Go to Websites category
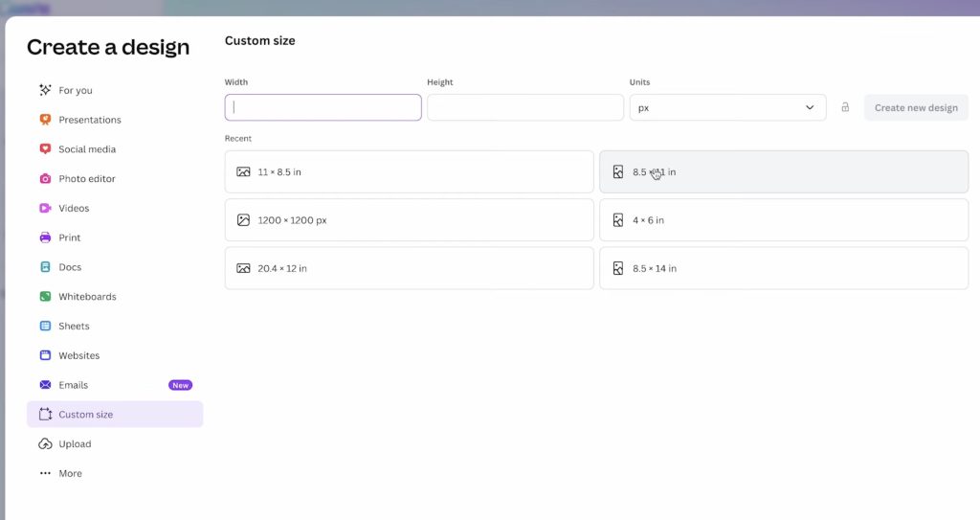980x520 pixels. click(x=78, y=355)
